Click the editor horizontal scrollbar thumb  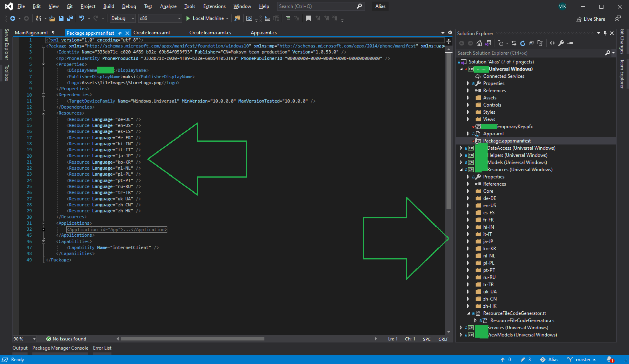[192, 339]
